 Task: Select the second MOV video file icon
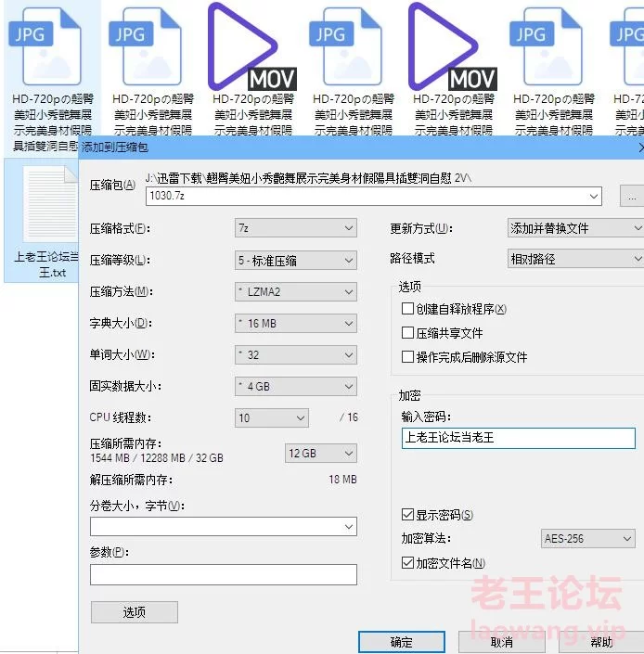(445, 46)
